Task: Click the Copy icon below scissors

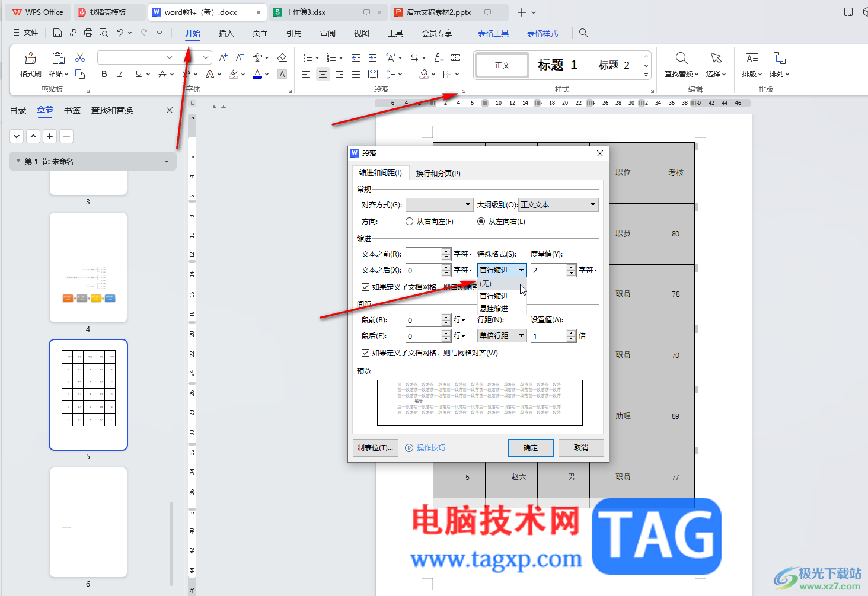Action: pyautogui.click(x=80, y=74)
